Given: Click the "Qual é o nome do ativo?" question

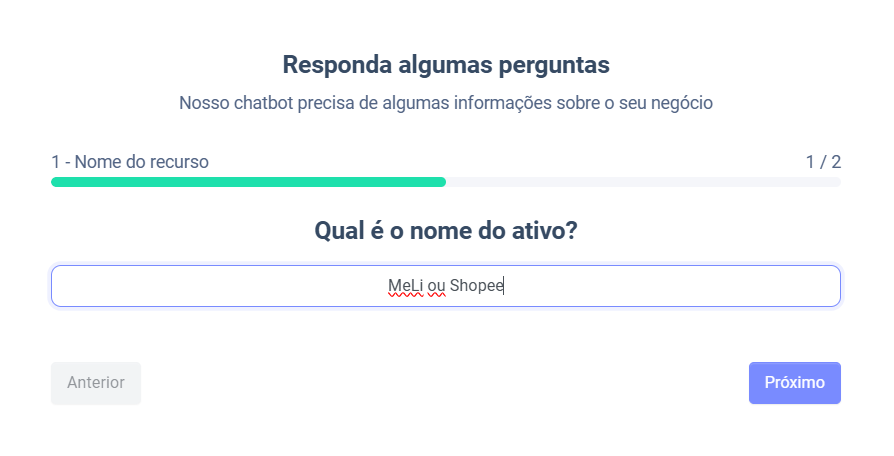Looking at the screenshot, I should click(446, 231).
